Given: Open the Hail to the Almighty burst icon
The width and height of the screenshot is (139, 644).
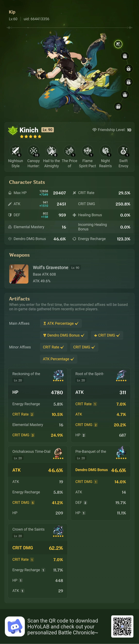Looking at the screenshot, I should point(51,151).
